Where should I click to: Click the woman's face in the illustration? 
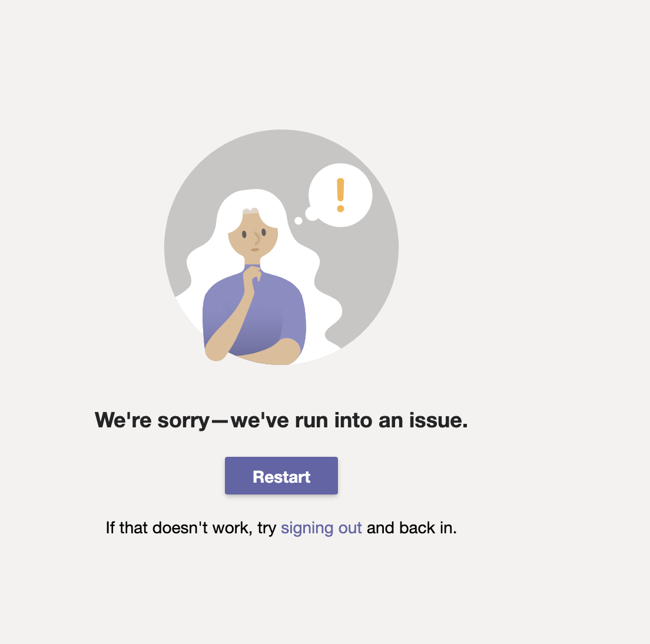(x=253, y=237)
